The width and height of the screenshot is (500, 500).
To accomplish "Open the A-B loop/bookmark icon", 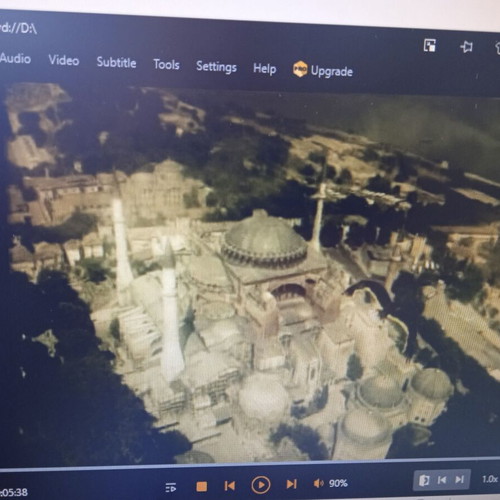I will [424, 481].
